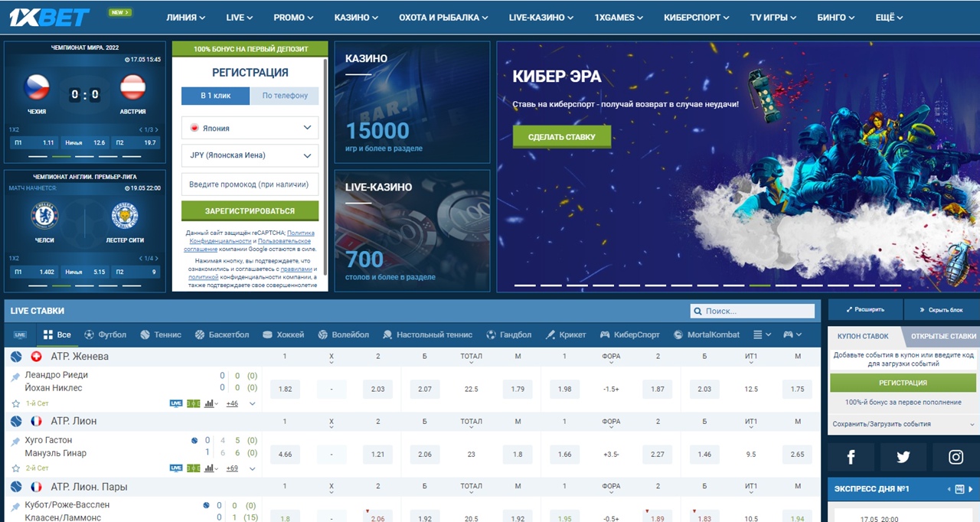Switch to КУПОН СТАВОК tab
The width and height of the screenshot is (980, 522).
863,336
